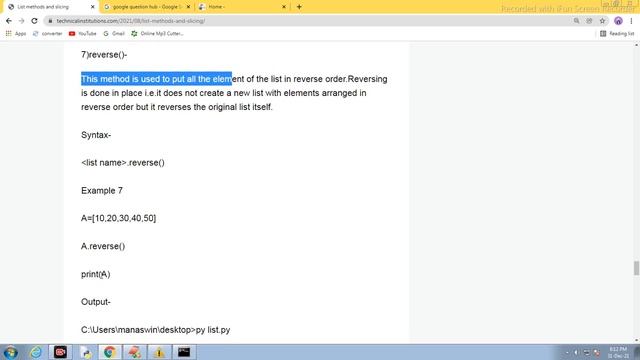This screenshot has height=360, width=640.
Task: Reload the current page
Action: pos(34,21)
